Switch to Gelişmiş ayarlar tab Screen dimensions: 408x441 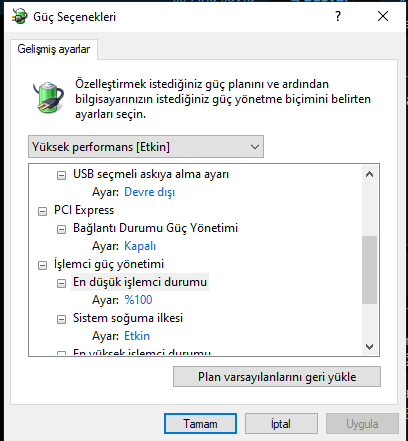tap(54, 49)
